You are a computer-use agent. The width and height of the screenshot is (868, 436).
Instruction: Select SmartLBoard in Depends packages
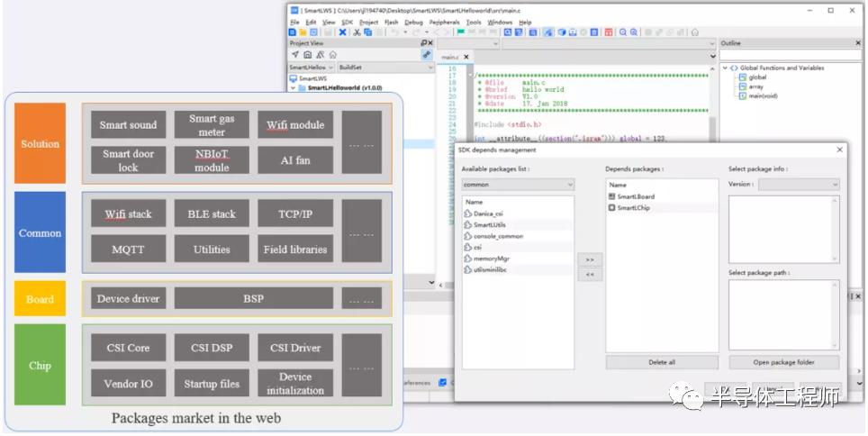point(636,196)
